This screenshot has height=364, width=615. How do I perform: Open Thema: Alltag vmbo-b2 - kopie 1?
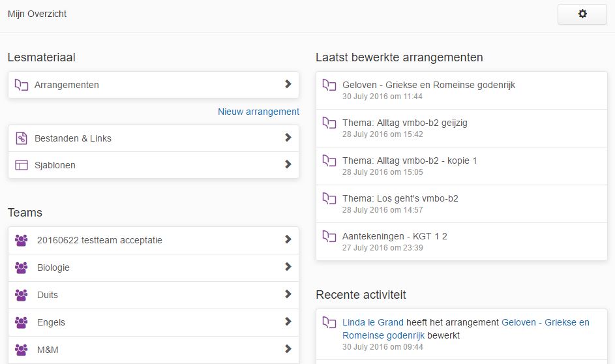click(462, 166)
